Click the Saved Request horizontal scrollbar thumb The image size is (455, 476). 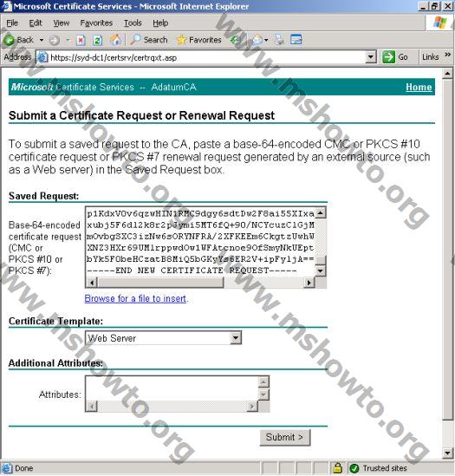click(x=160, y=283)
